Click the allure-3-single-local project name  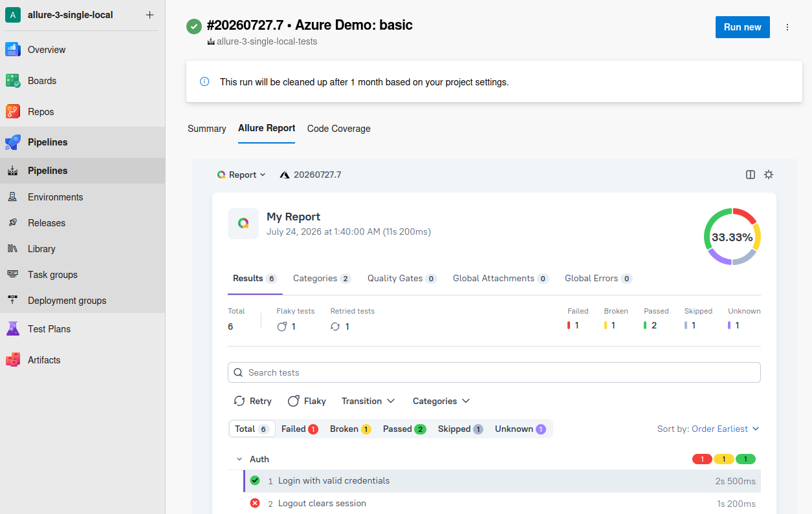[x=71, y=15]
